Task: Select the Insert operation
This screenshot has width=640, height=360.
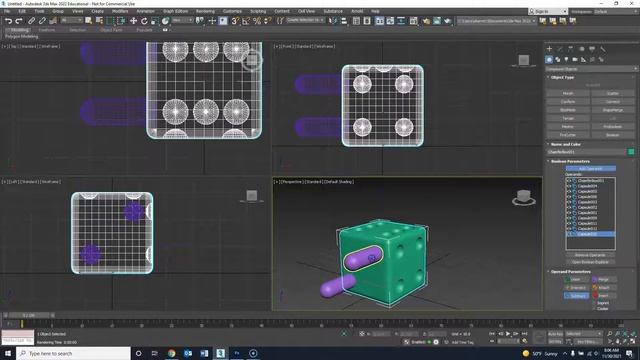Action: point(604,296)
